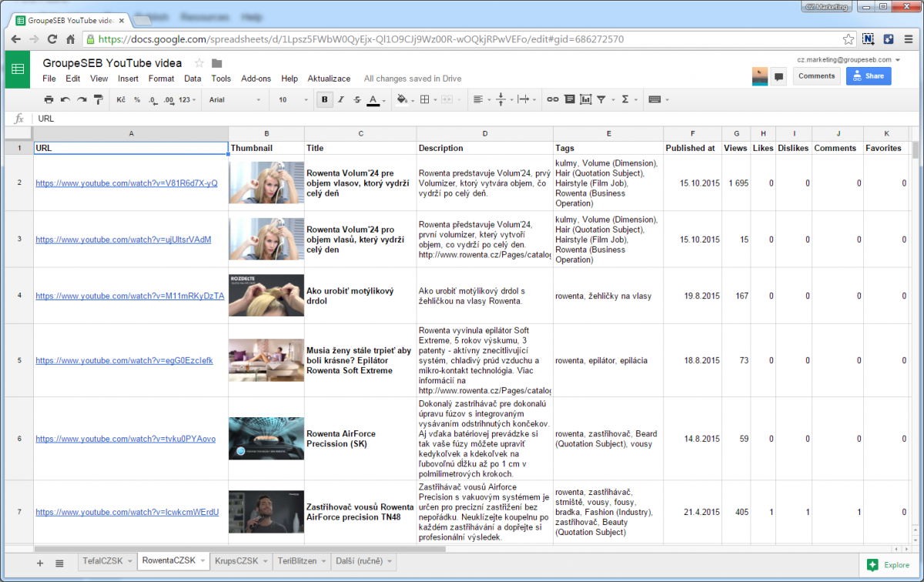924x582 pixels.
Task: Open the font size 10 dropdown
Action: pyautogui.click(x=291, y=99)
